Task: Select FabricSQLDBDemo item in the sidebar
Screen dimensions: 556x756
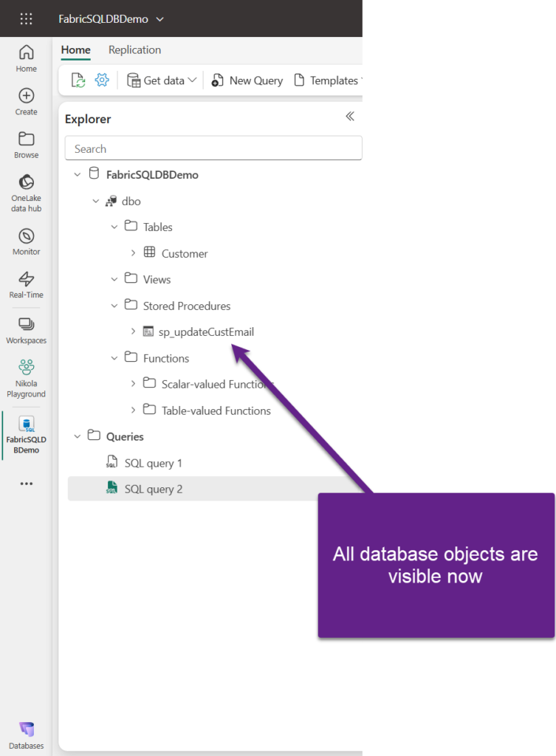Action: coord(26,436)
